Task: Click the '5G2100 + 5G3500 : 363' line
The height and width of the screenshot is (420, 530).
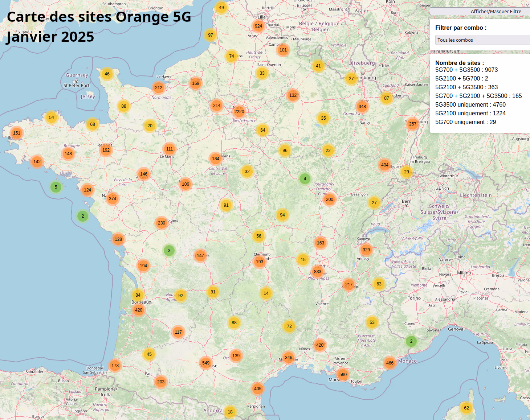Action: point(466,87)
